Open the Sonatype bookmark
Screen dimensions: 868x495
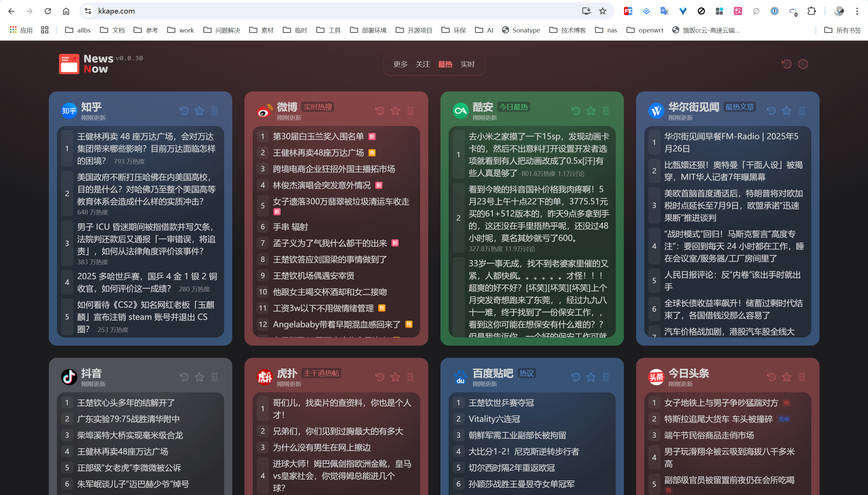(x=521, y=30)
